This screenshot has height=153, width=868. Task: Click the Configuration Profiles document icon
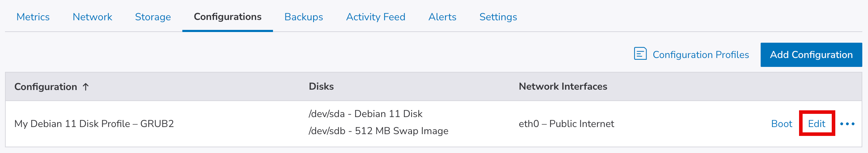click(x=640, y=54)
